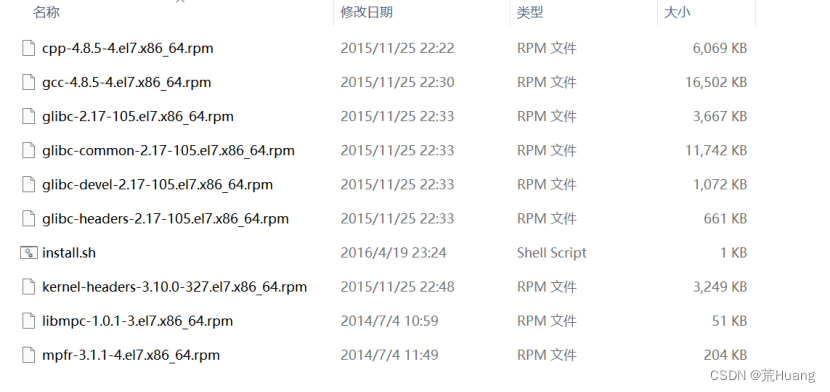Image resolution: width=830 pixels, height=392 pixels.
Task: Sort files by 名称 column header
Action: (47, 12)
